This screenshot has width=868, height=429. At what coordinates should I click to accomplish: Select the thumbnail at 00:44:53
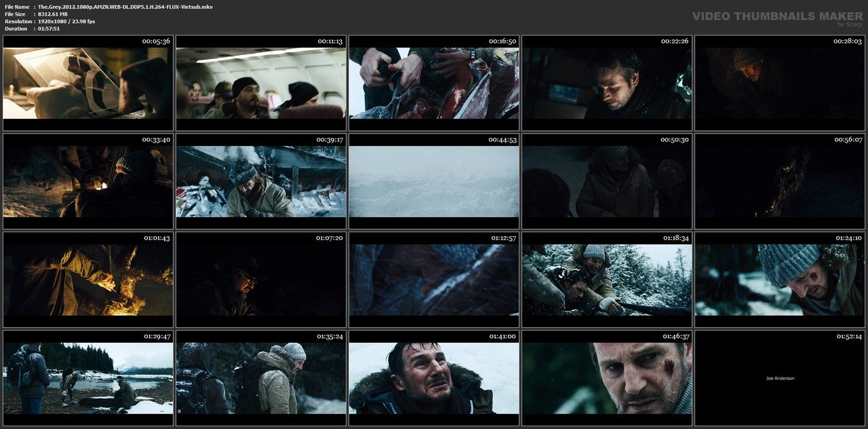tap(434, 181)
